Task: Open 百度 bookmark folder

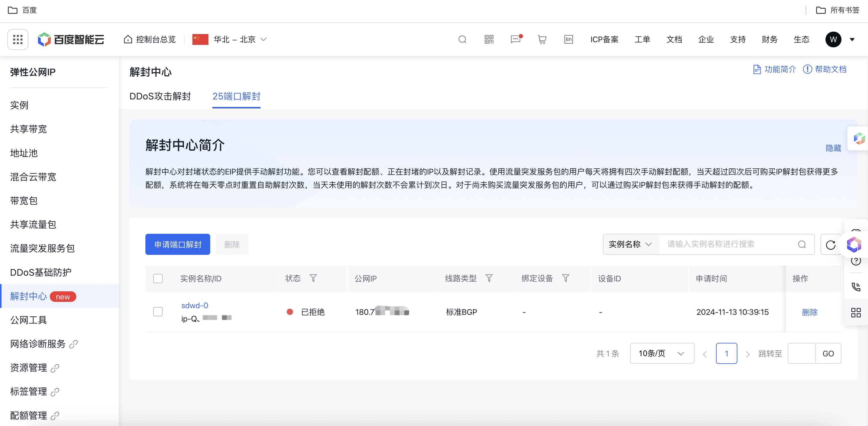Action: 22,10
